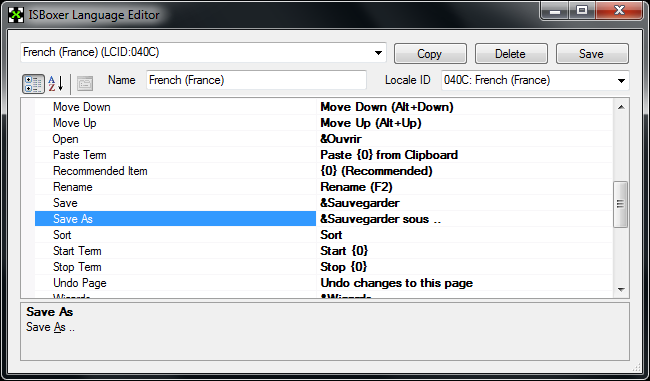Open Property Pages icon
This screenshot has width=650, height=381.
pos(85,83)
